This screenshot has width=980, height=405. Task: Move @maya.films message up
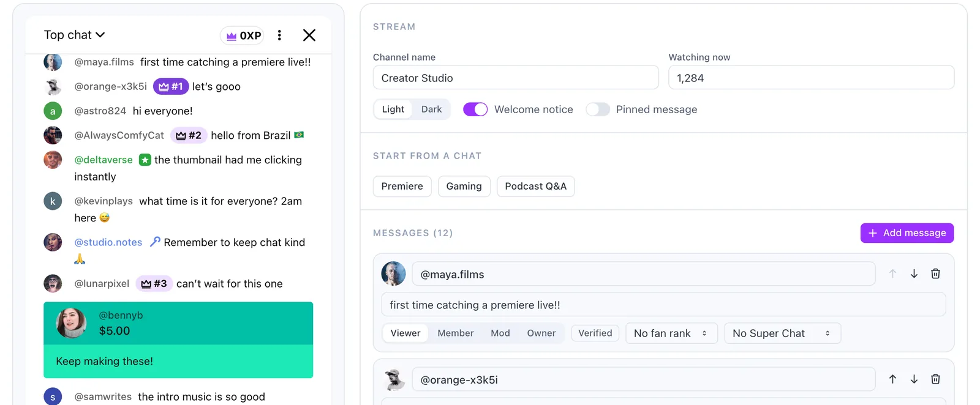[x=892, y=273]
